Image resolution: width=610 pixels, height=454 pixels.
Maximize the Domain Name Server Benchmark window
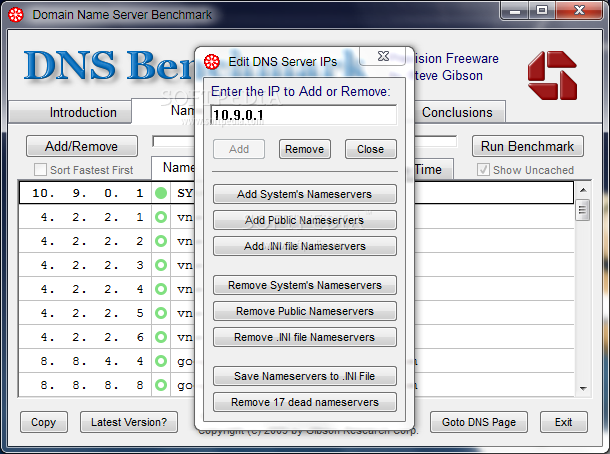pyautogui.click(x=542, y=11)
